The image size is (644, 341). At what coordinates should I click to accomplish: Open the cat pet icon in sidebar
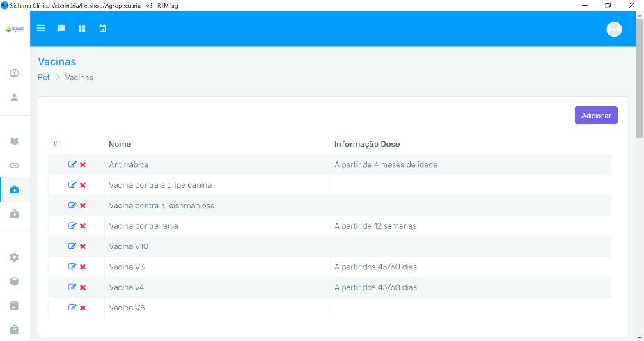pos(15,141)
